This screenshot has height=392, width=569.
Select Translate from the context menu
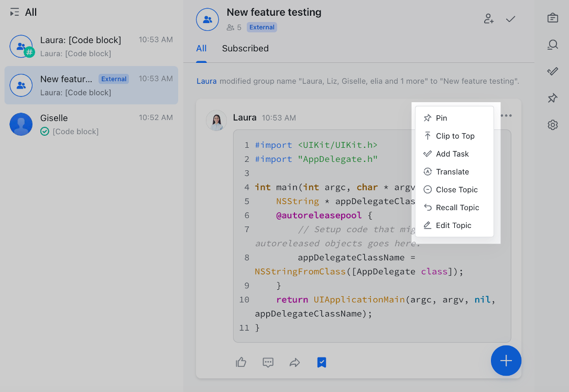(452, 171)
